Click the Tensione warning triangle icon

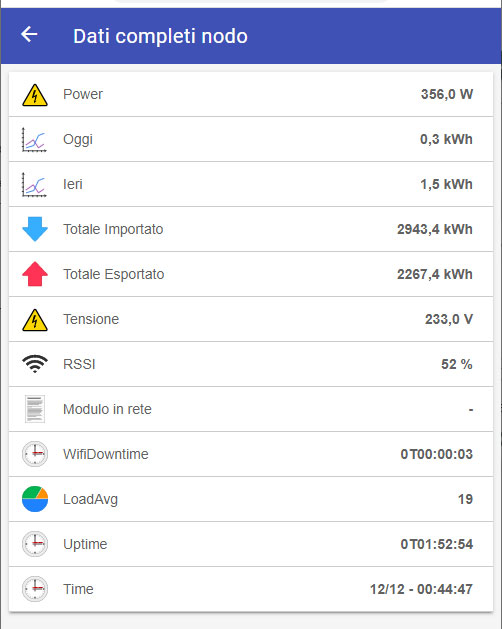tap(35, 320)
